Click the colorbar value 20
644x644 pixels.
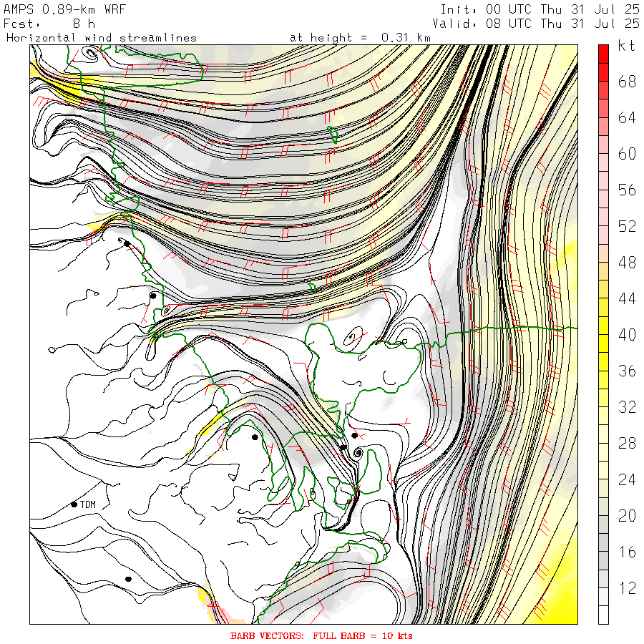[627, 515]
